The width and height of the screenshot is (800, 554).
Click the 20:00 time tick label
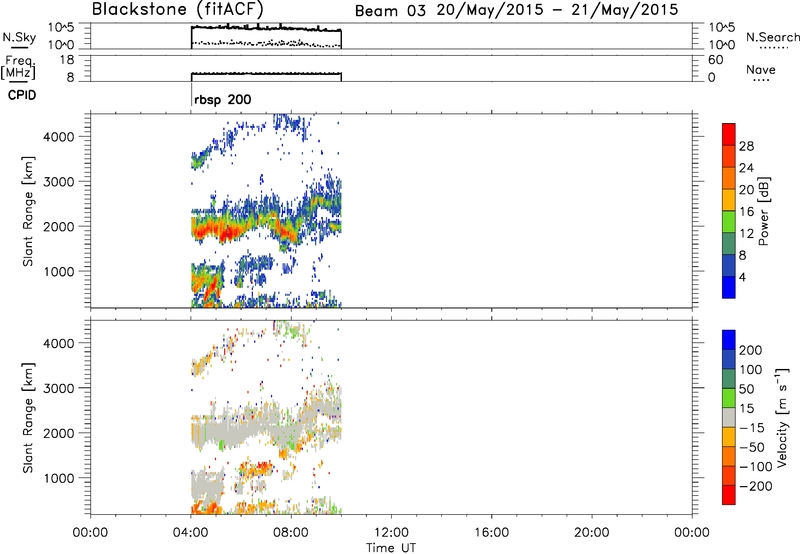pos(591,533)
